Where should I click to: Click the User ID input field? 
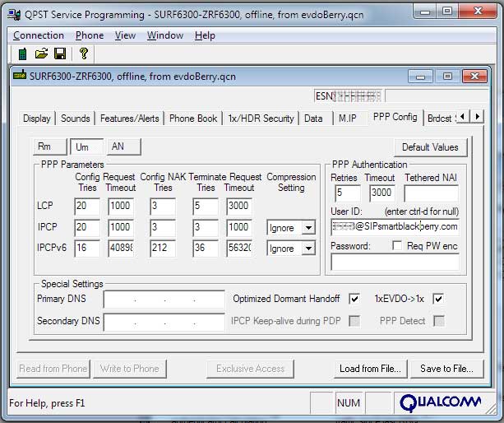395,227
